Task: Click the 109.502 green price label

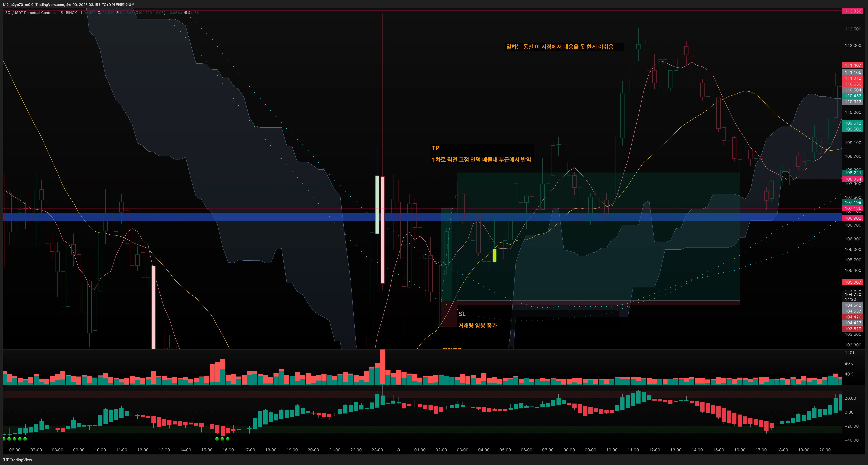Action: [x=853, y=129]
